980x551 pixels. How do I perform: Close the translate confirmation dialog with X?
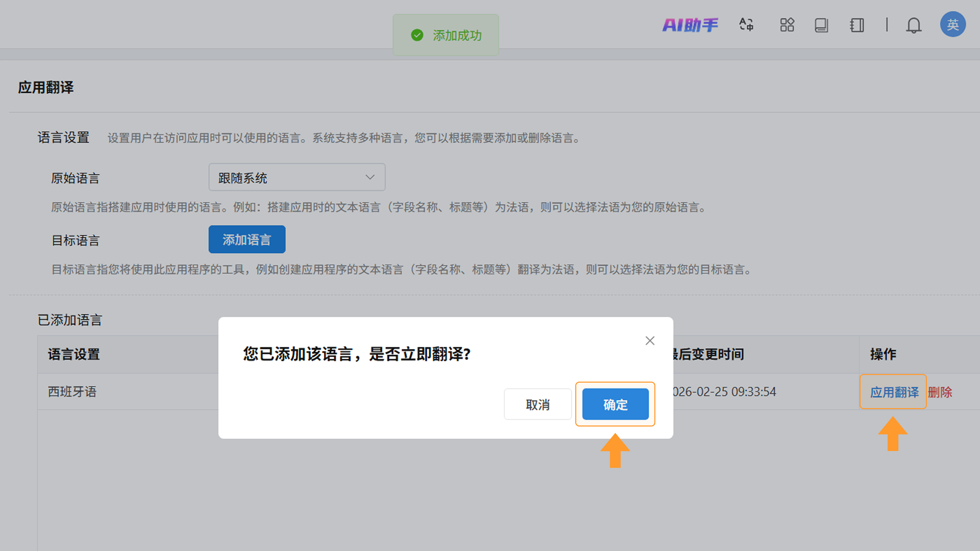click(650, 340)
